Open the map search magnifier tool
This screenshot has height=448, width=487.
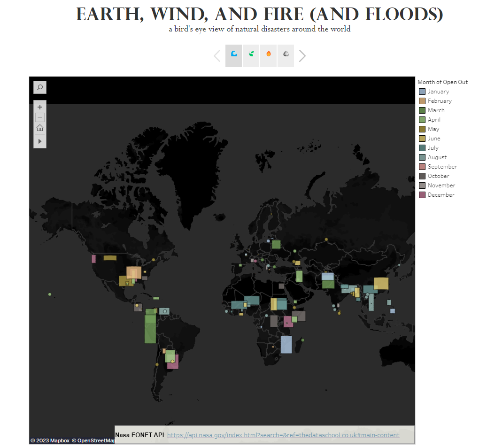40,87
